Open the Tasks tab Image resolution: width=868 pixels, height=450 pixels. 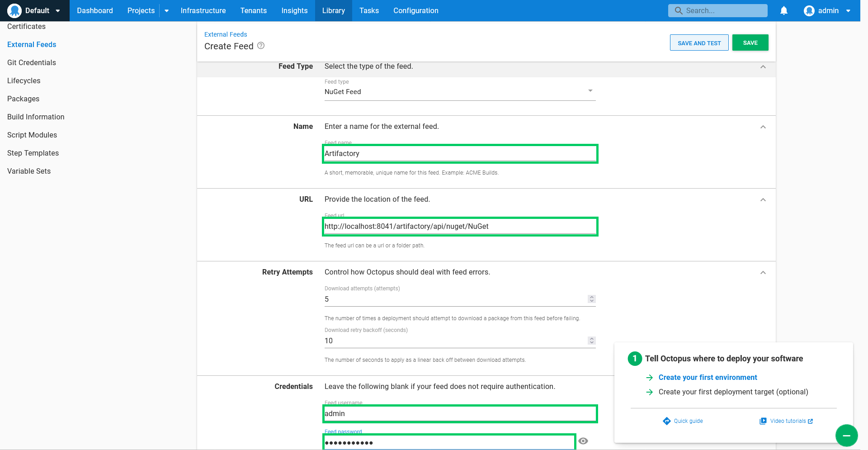[x=369, y=10]
